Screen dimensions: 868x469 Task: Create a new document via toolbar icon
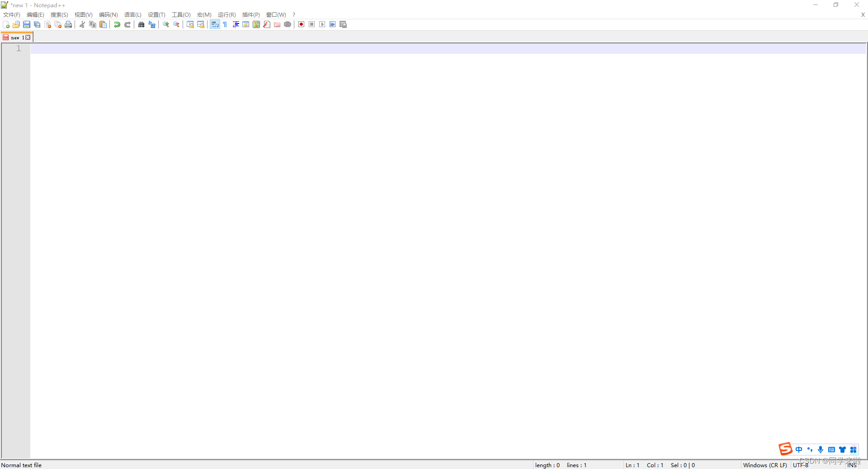coord(6,24)
